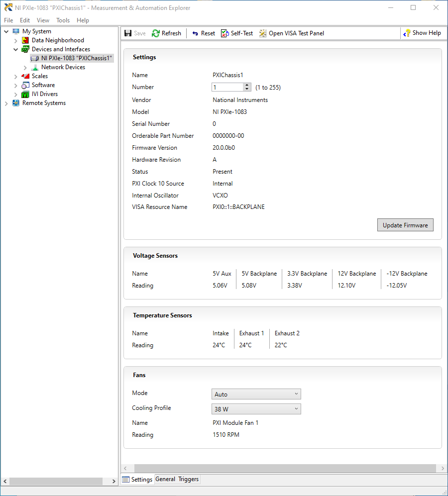Screen dimensions: 448x496
Task: Click the IVI Drivers icon
Action: (25, 94)
